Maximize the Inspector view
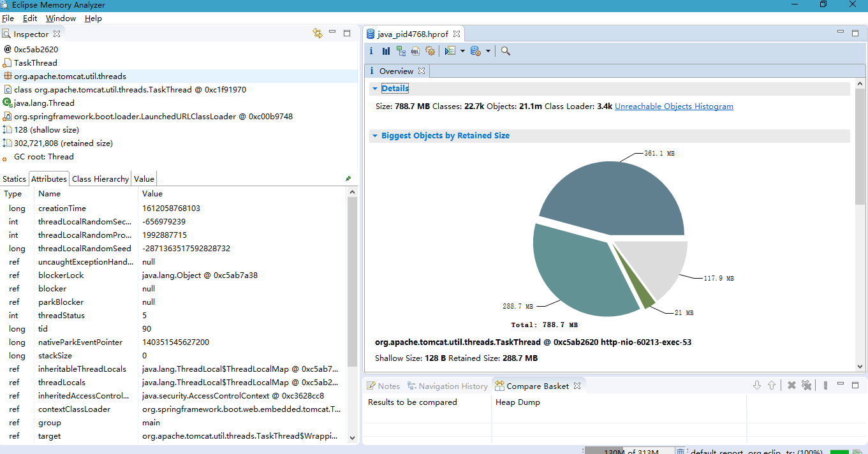 coord(347,33)
